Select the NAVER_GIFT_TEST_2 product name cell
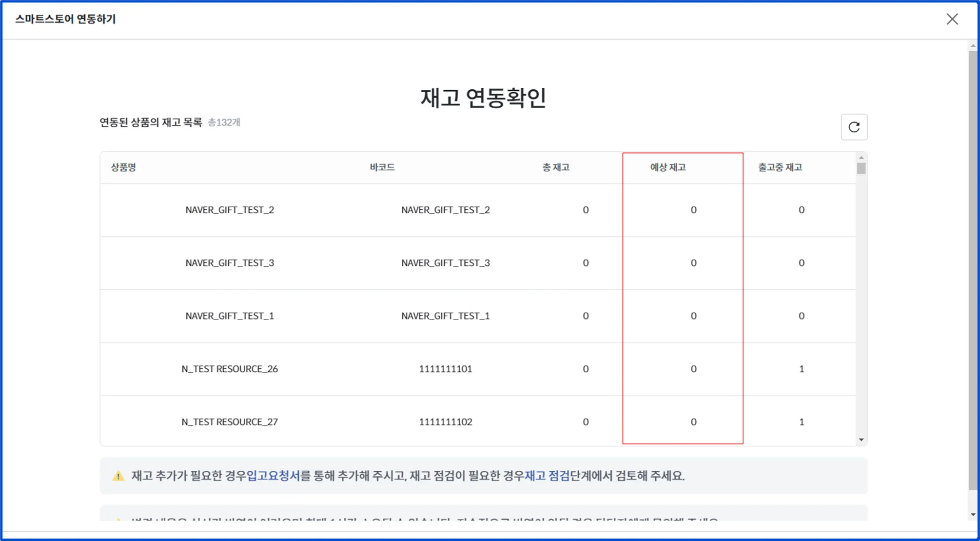The image size is (980, 541). (x=230, y=210)
